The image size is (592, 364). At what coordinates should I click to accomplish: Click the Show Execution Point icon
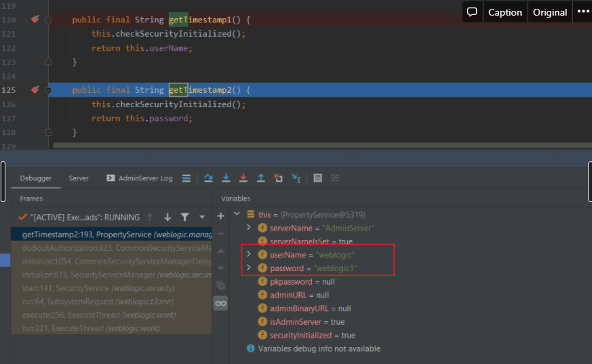tap(186, 178)
